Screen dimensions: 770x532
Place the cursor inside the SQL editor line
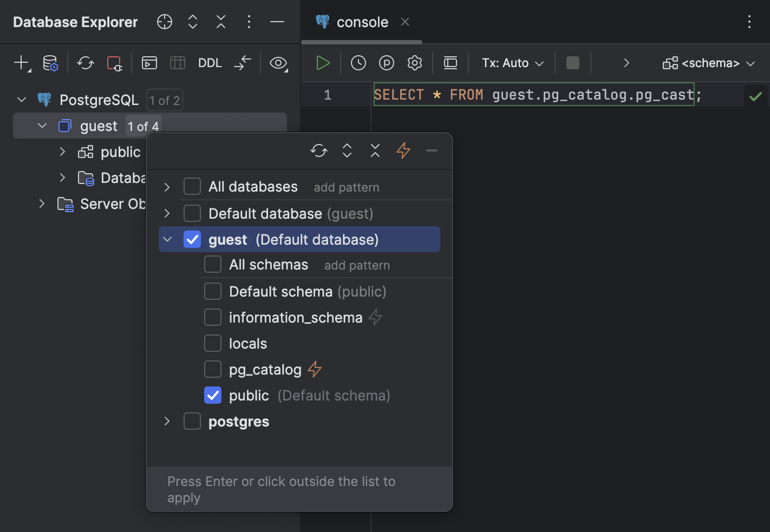[541, 94]
